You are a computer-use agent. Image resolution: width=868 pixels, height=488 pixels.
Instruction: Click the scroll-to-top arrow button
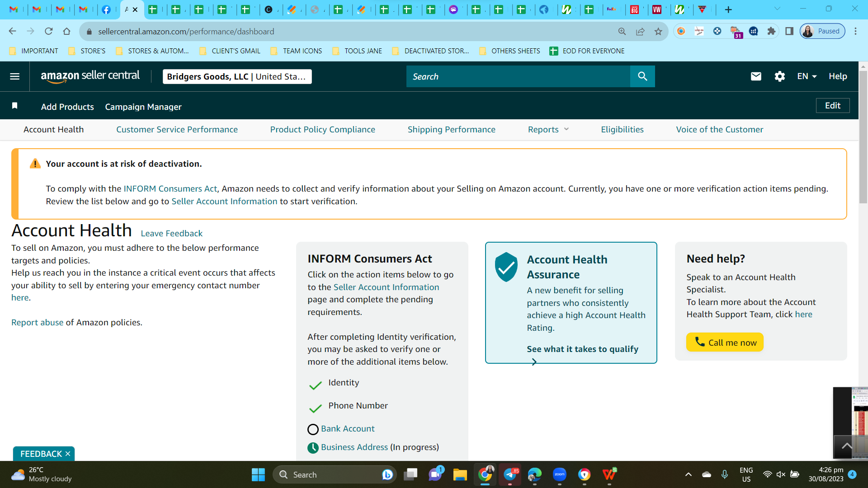tap(847, 446)
